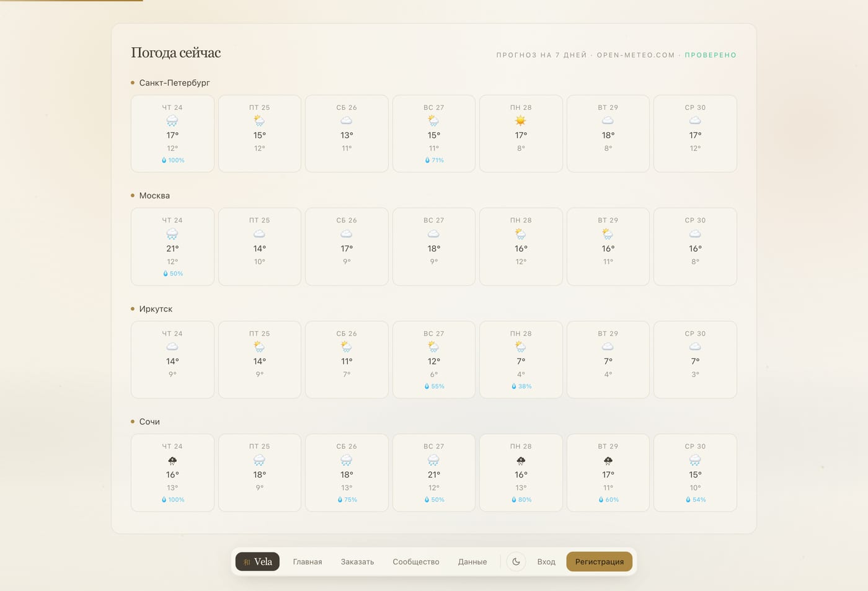Click the rain icon for Сочи ПТ 25
The height and width of the screenshot is (591, 868).
(x=260, y=460)
